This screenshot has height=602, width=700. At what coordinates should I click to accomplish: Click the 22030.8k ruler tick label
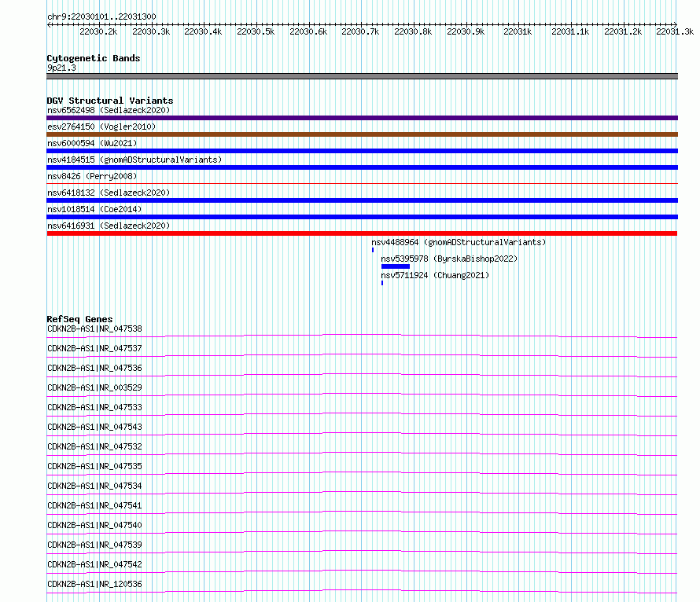click(413, 31)
